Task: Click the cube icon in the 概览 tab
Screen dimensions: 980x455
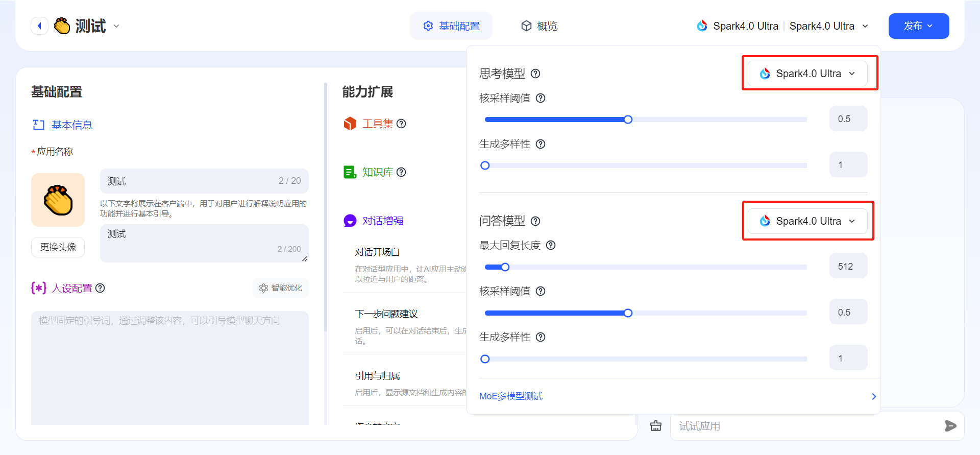Action: [526, 26]
